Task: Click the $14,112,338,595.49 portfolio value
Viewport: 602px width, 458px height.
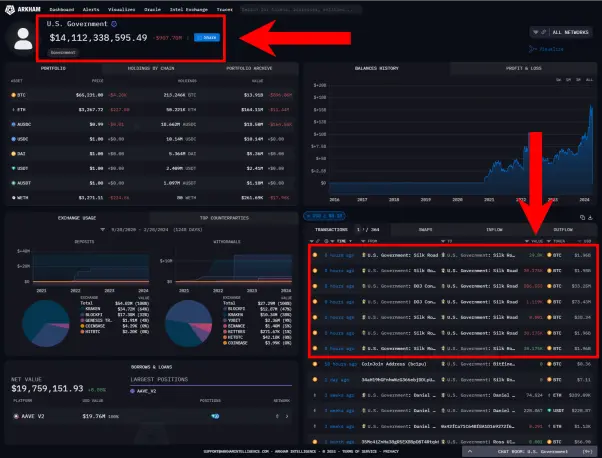Action: point(98,38)
